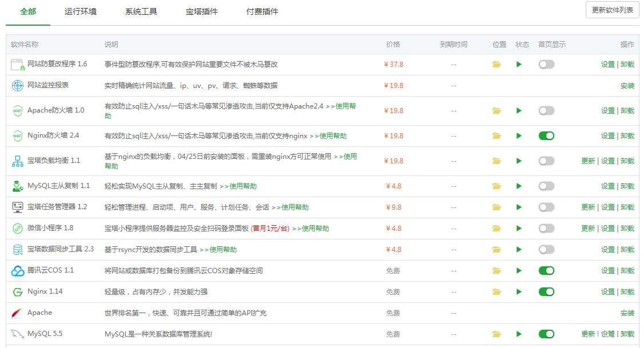The image size is (644, 348).
Task: Click play status icon for Nginx 1.14
Action: [x=519, y=292]
